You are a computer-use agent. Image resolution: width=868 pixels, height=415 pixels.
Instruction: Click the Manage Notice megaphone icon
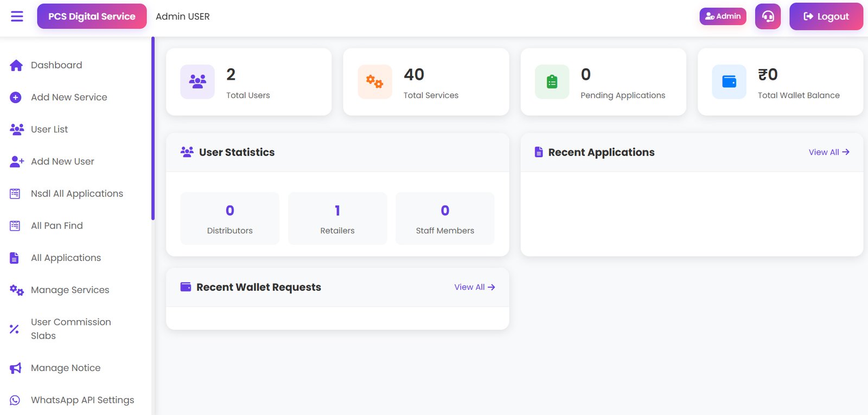point(16,368)
